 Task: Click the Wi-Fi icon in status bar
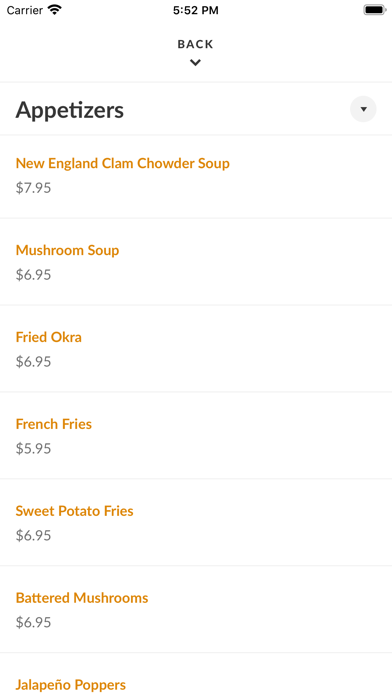pyautogui.click(x=55, y=10)
